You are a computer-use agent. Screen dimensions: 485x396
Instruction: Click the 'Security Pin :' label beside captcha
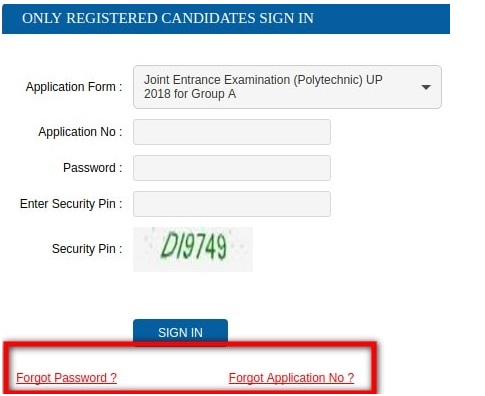87,249
